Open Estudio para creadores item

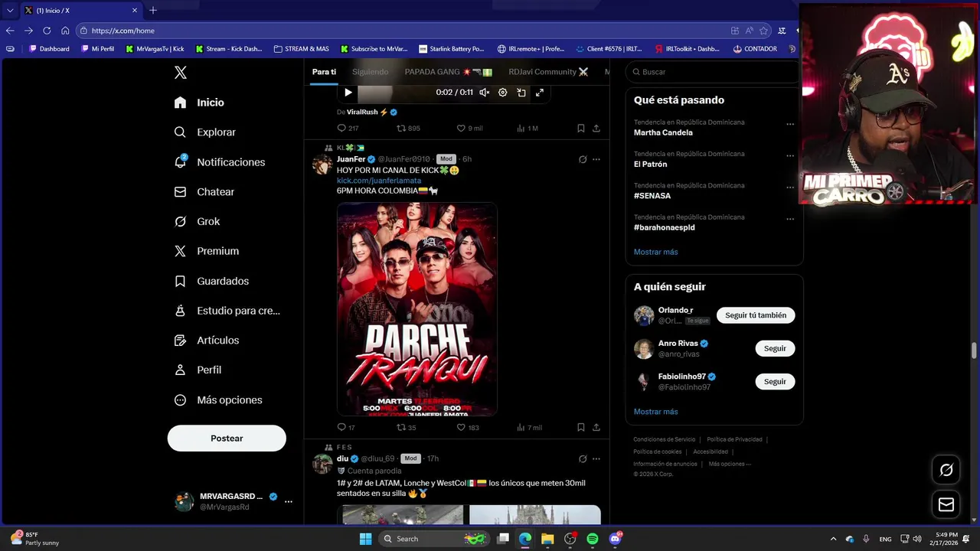[x=227, y=311]
